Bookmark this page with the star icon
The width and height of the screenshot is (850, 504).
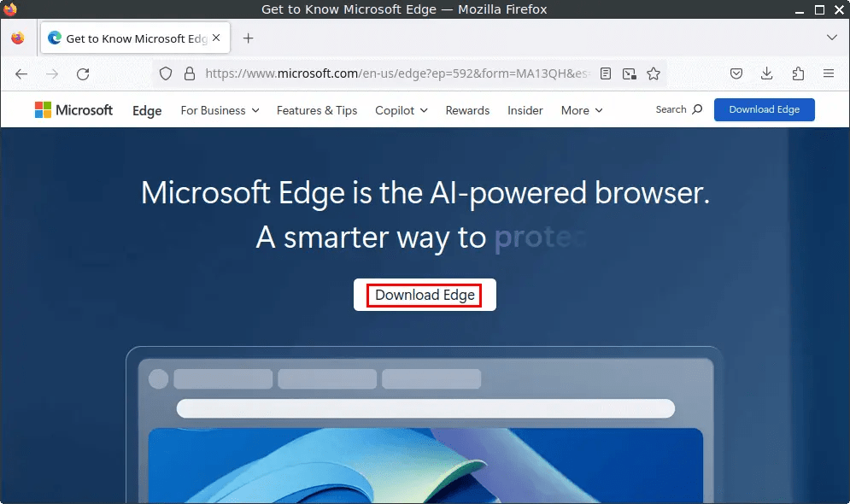654,73
